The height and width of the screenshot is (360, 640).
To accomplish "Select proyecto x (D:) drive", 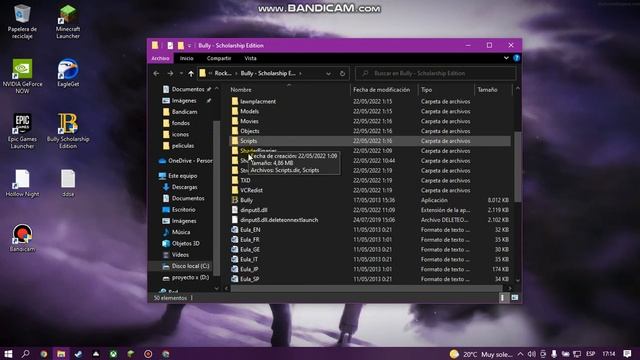I will click(x=186, y=278).
